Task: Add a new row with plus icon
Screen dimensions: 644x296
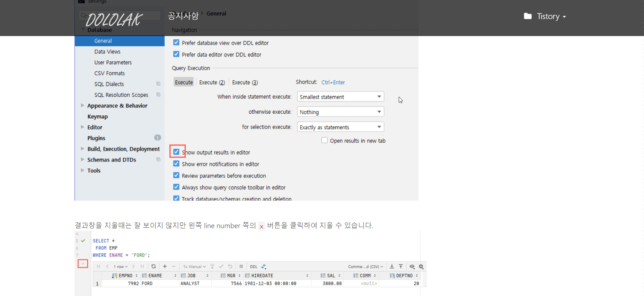Action: 165,267
